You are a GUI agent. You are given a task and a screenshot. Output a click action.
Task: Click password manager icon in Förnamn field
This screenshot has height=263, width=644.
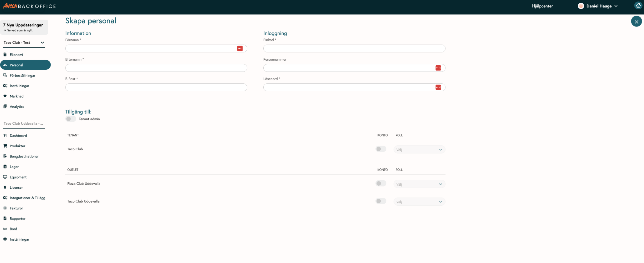(240, 48)
